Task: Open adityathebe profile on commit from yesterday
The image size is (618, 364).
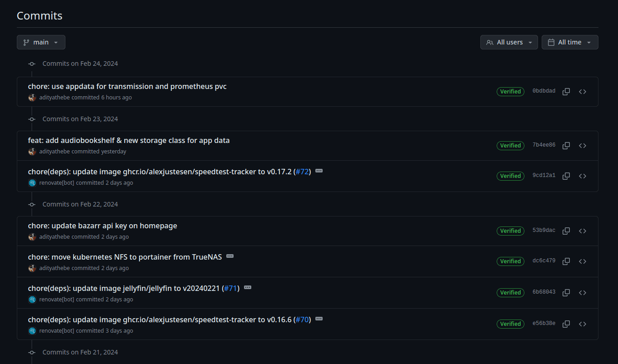Action: pyautogui.click(x=55, y=152)
